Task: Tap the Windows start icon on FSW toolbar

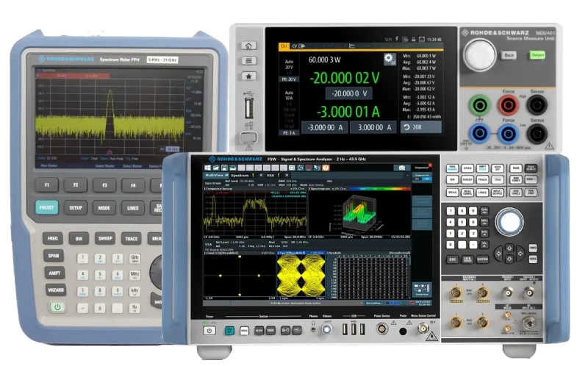Action: click(208, 168)
